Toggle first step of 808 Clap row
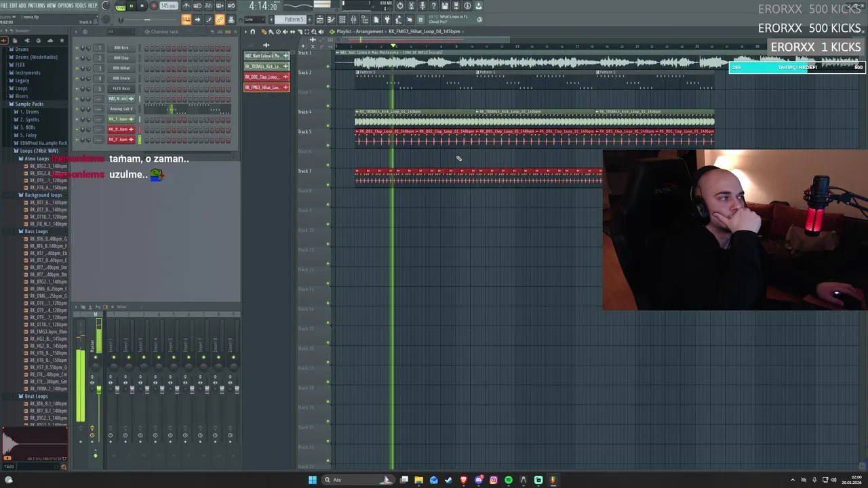The image size is (868, 488). [146, 58]
